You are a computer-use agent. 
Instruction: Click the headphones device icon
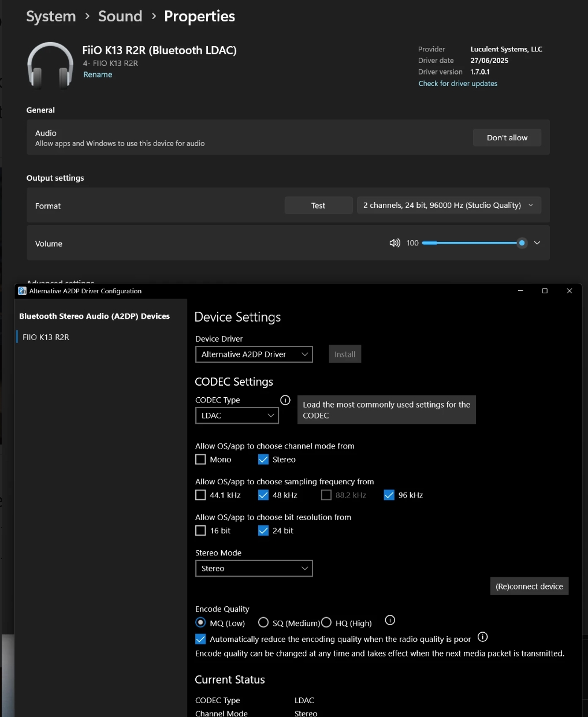(x=50, y=65)
